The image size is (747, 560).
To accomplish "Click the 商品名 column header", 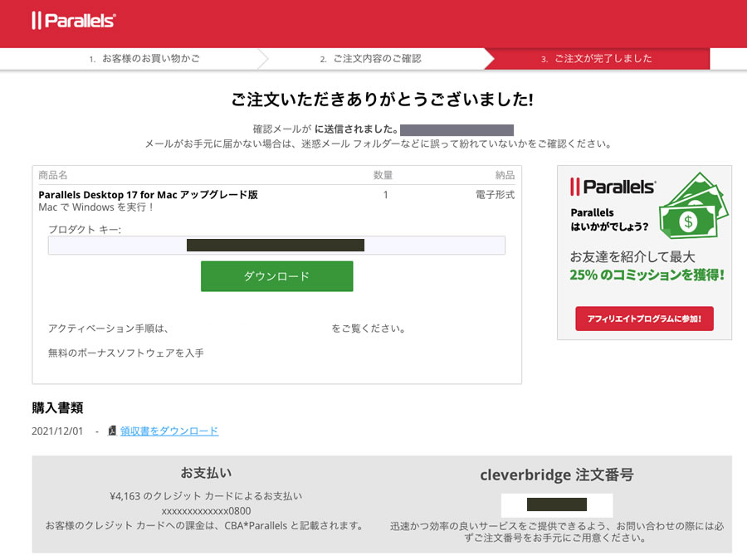I will point(53,175).
